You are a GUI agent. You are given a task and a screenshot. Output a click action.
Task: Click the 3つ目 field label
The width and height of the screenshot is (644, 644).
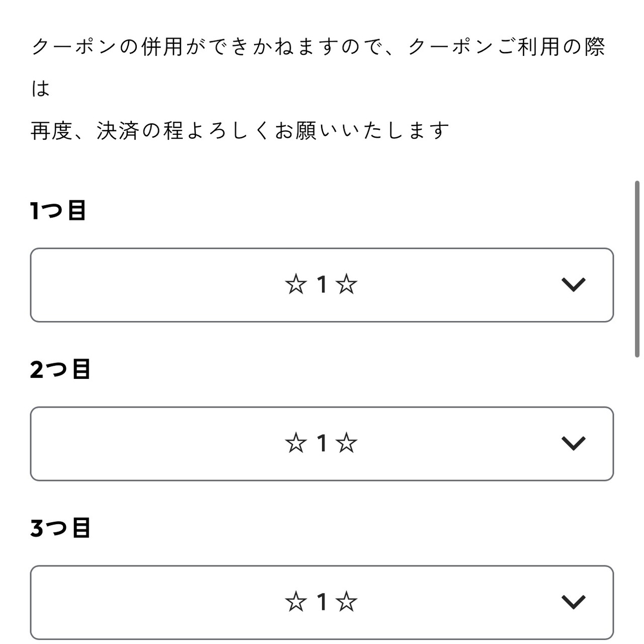point(60,528)
